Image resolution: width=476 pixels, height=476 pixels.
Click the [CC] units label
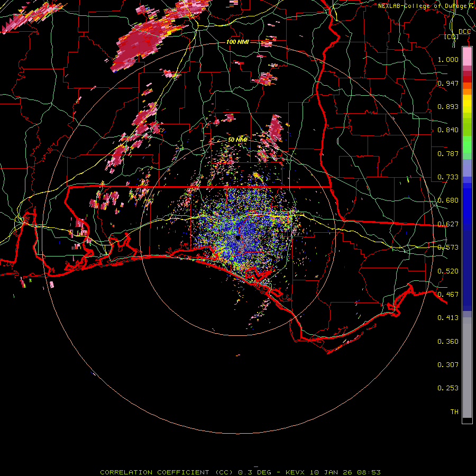(451, 36)
